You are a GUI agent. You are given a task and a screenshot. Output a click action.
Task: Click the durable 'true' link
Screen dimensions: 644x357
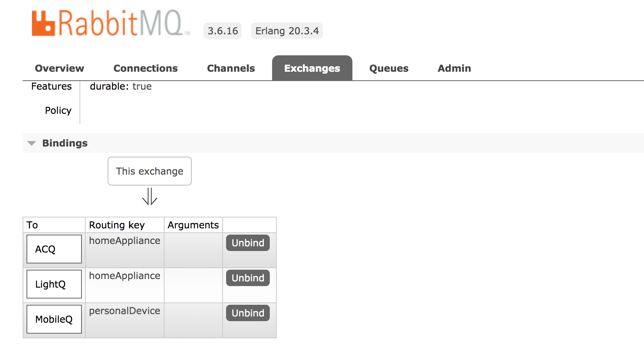pyautogui.click(x=142, y=87)
